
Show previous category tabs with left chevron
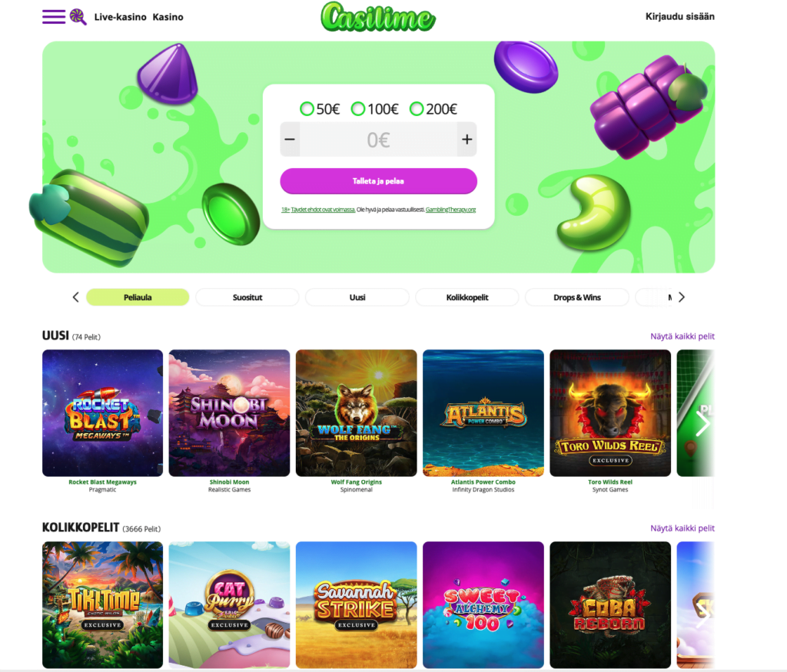pyautogui.click(x=76, y=297)
